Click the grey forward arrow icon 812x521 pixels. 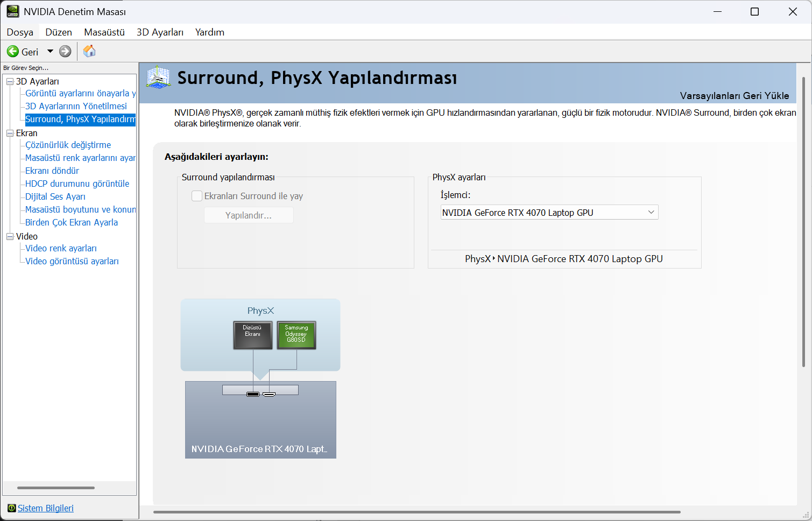point(65,52)
